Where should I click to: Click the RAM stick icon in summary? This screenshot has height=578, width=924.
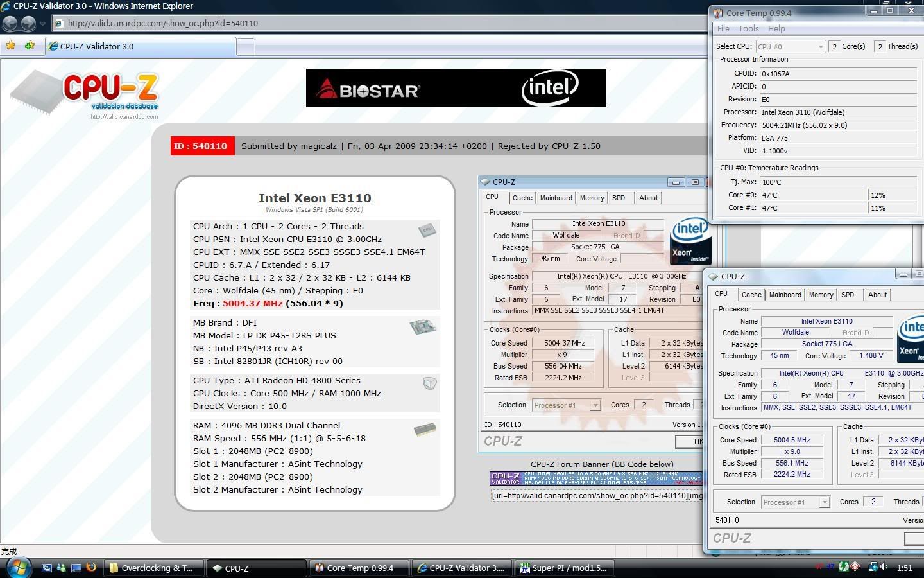(425, 429)
